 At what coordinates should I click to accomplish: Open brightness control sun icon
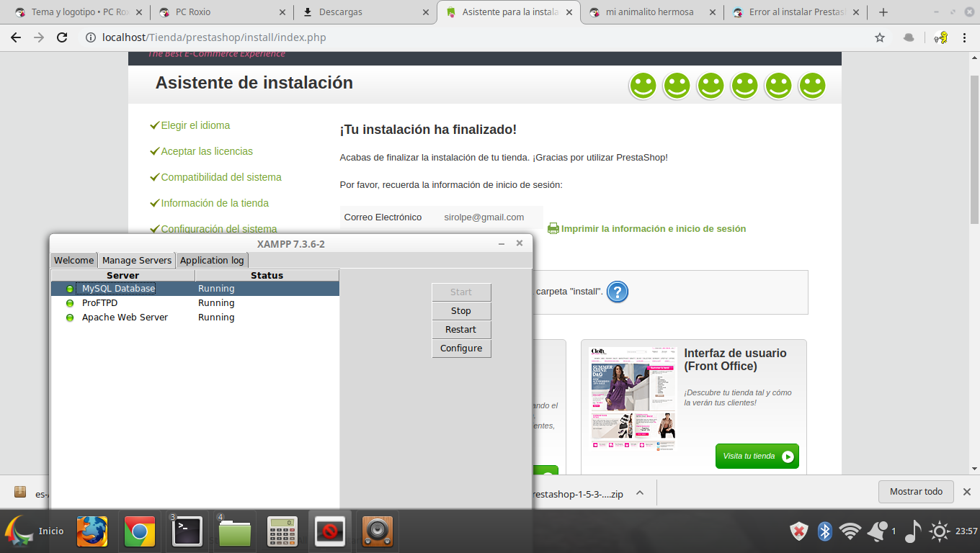(x=939, y=531)
